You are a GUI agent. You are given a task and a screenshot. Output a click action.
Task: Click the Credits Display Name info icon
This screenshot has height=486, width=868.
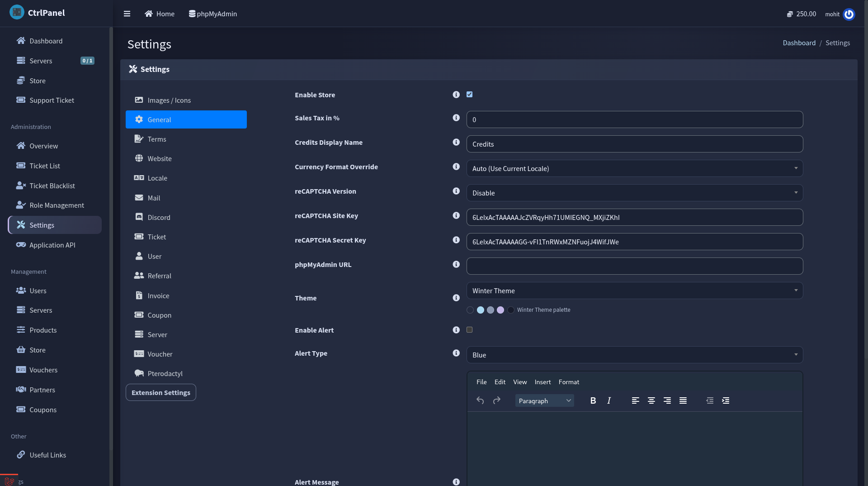456,142
